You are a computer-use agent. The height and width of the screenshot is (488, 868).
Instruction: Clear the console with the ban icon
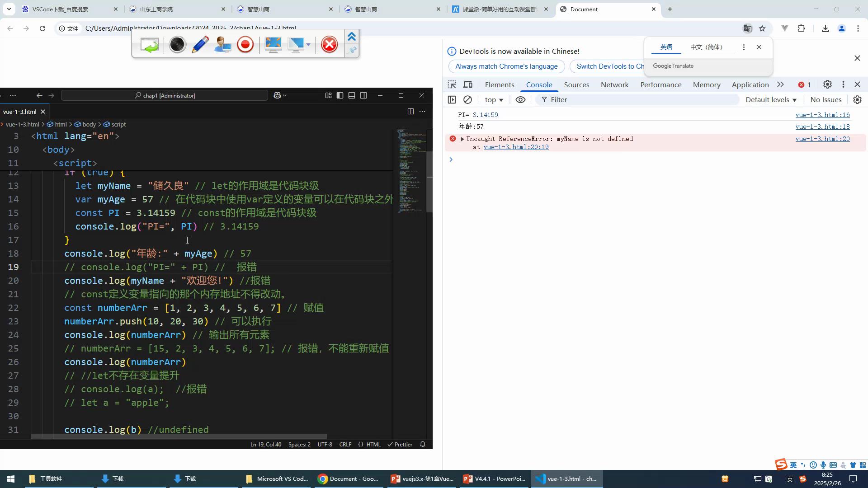coord(468,99)
